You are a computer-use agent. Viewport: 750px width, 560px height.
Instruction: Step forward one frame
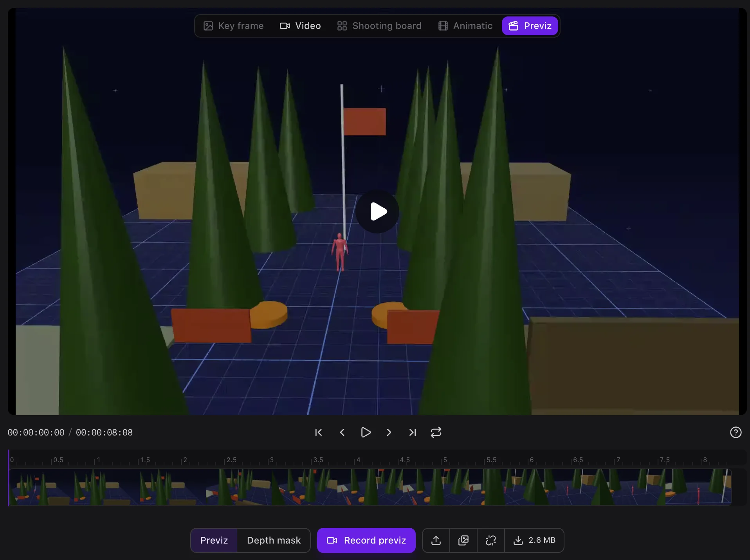pos(389,432)
